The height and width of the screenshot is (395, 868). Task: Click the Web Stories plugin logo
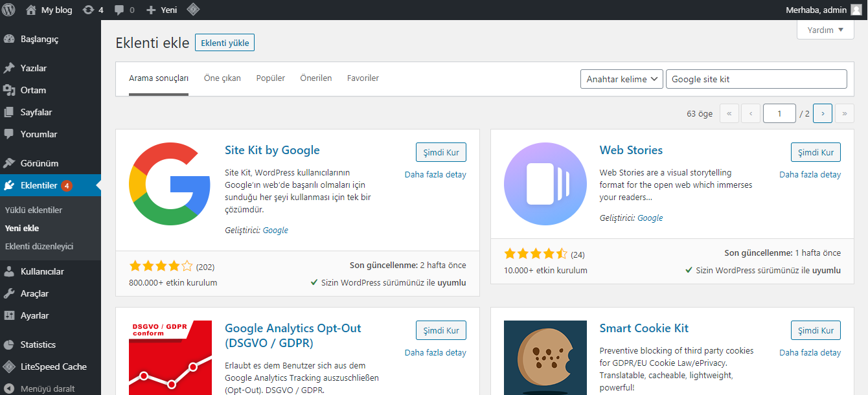point(545,184)
